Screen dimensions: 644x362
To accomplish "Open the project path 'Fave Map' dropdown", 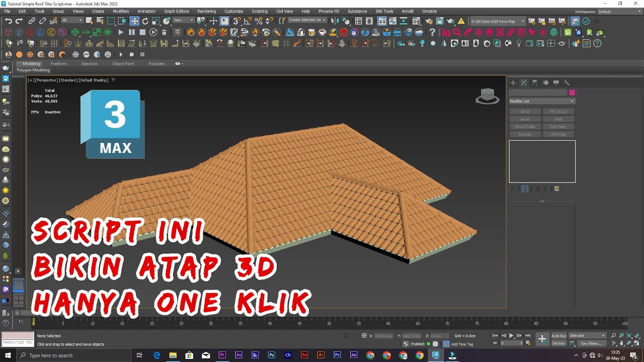I will click(498, 21).
